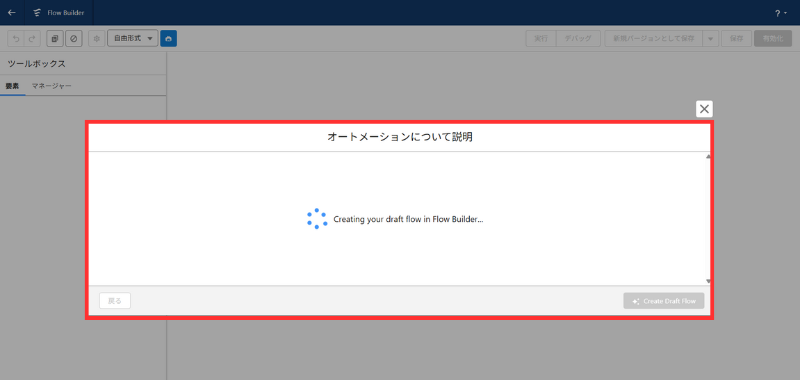The image size is (800, 380).
Task: Click the loading spinner icon
Action: coord(317,219)
